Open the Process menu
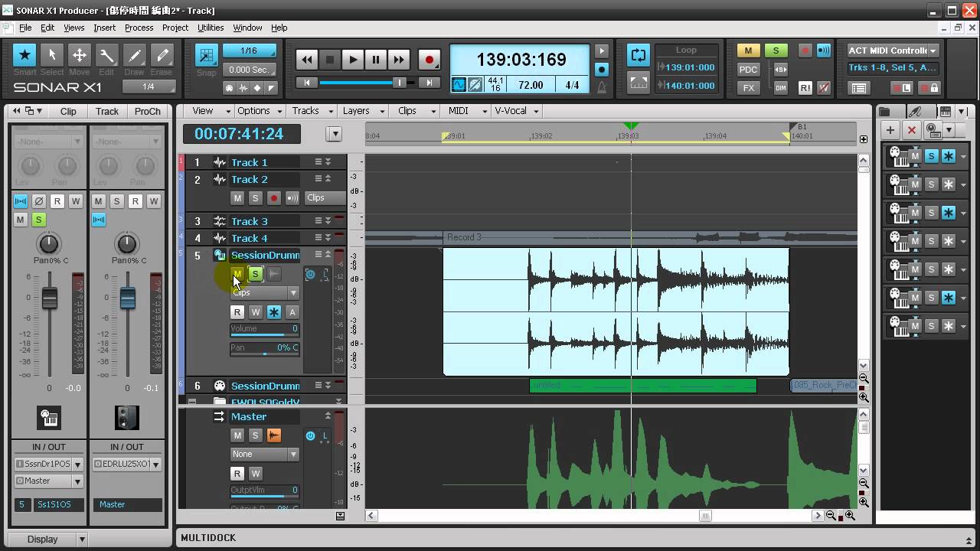Image resolution: width=980 pixels, height=551 pixels. tap(139, 28)
